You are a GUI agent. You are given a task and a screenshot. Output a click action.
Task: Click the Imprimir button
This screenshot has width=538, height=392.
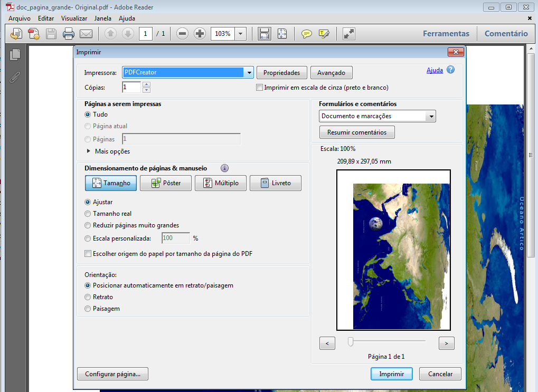391,374
